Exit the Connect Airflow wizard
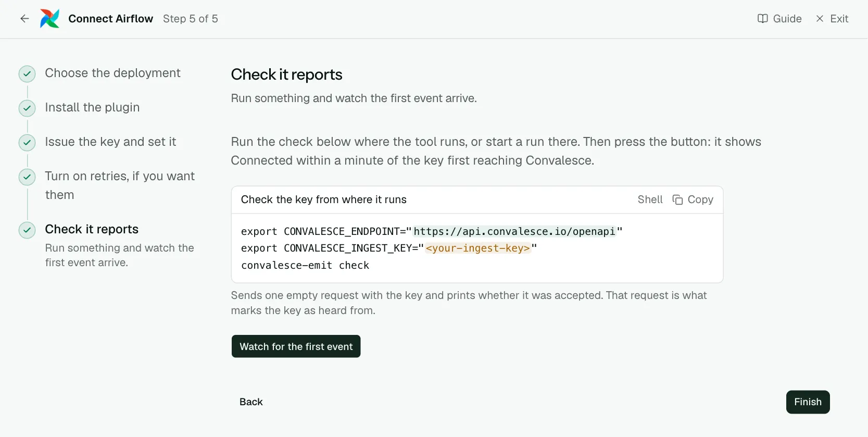The image size is (868, 437). pyautogui.click(x=832, y=19)
